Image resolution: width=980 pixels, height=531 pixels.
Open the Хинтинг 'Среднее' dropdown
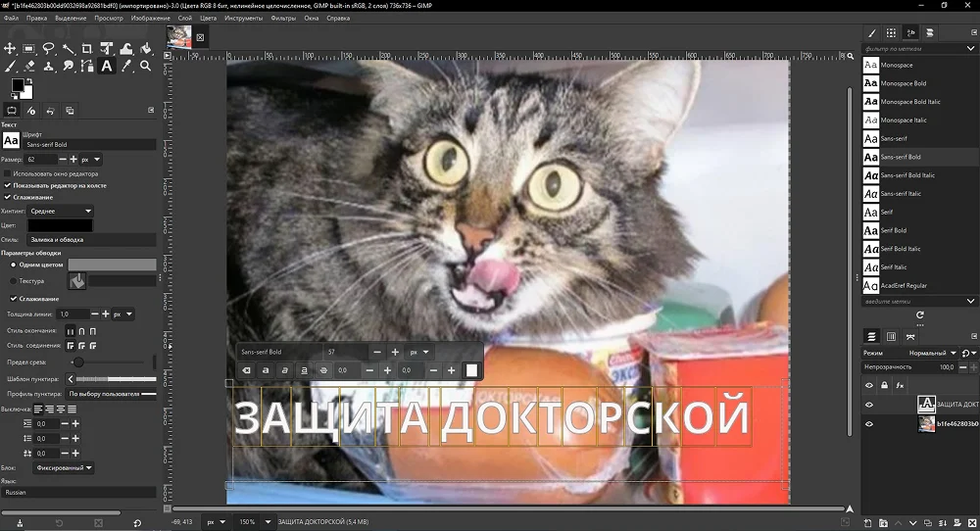pyautogui.click(x=60, y=211)
